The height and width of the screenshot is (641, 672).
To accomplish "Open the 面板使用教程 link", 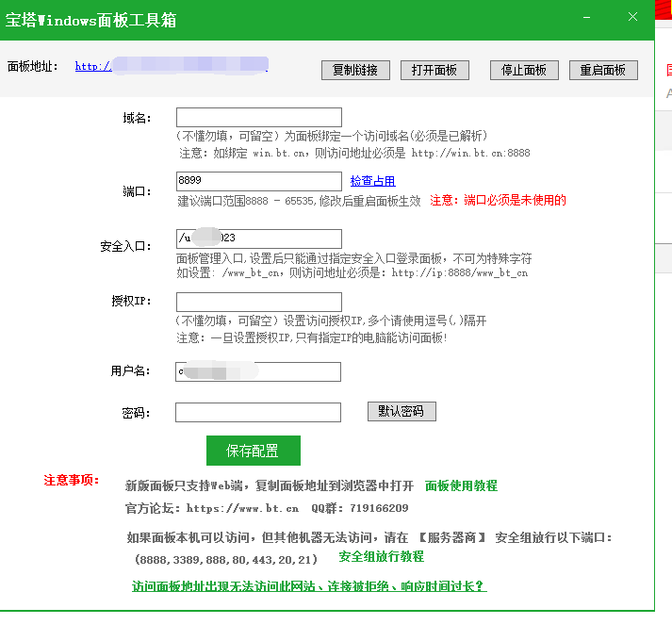I will pyautogui.click(x=461, y=485).
